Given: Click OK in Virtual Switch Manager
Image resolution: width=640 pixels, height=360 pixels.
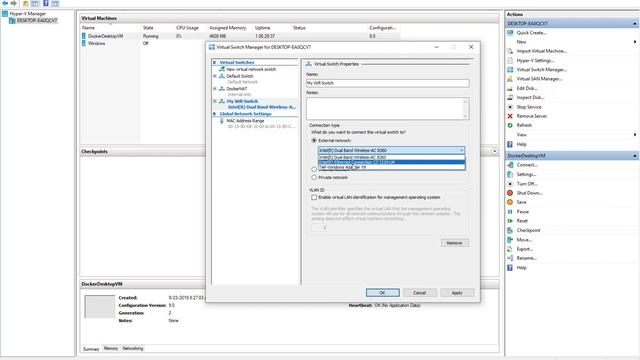Looking at the screenshot, I should (x=382, y=293).
